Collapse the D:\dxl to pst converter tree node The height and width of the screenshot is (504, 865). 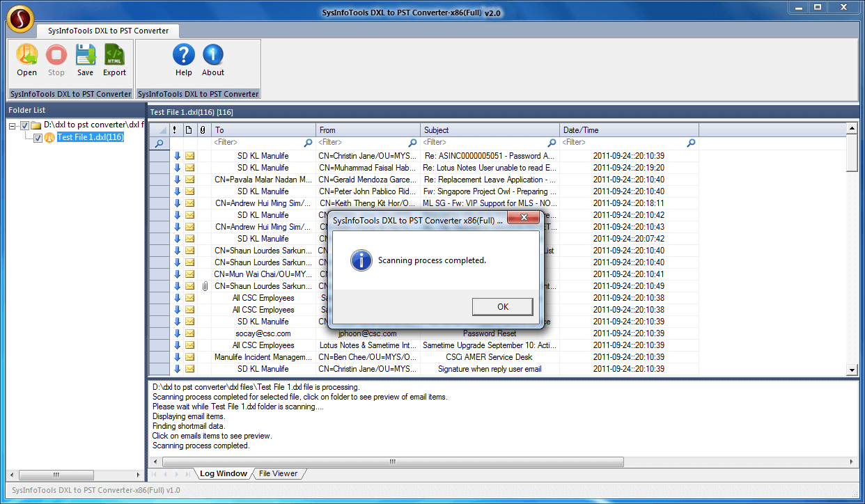pyautogui.click(x=13, y=125)
